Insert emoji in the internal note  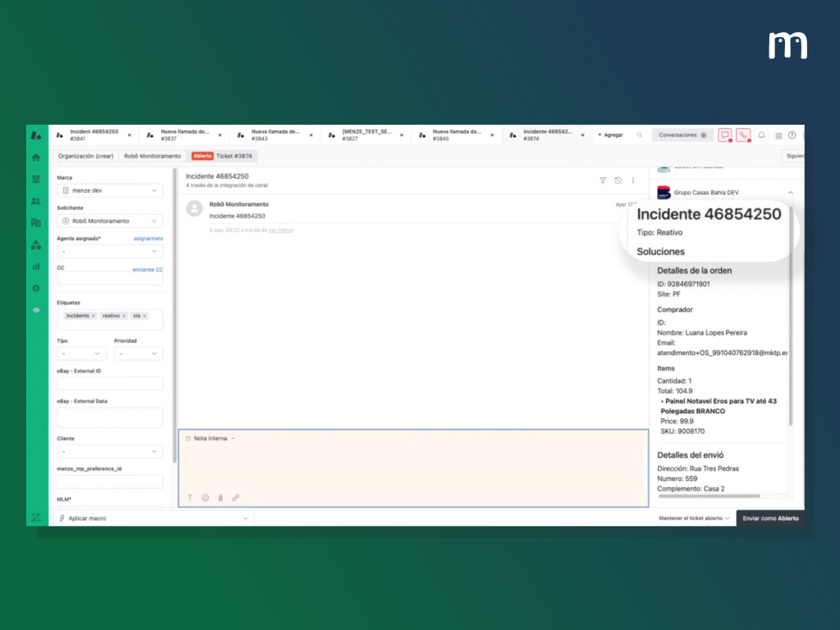click(205, 497)
